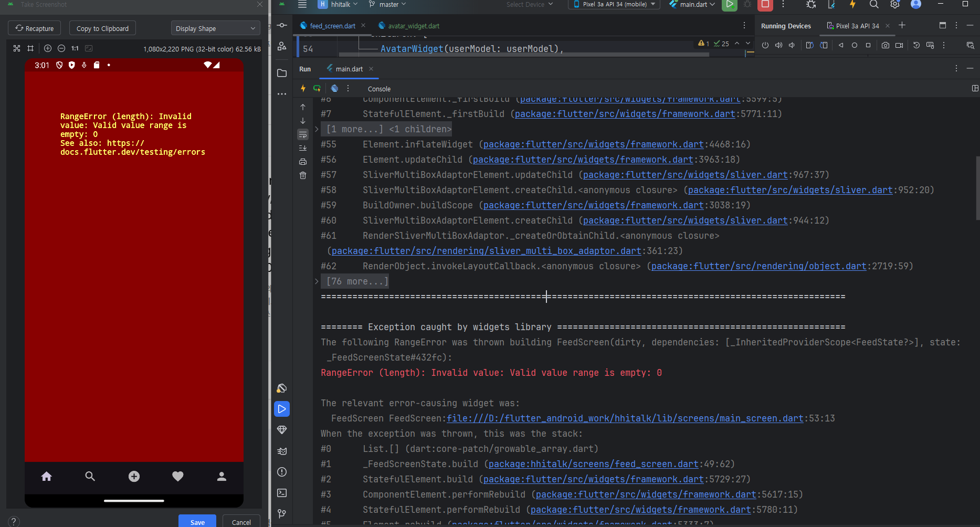Screen dimensions: 980x527
Task: Zoom in on the screenshot preview
Action: (x=48, y=48)
